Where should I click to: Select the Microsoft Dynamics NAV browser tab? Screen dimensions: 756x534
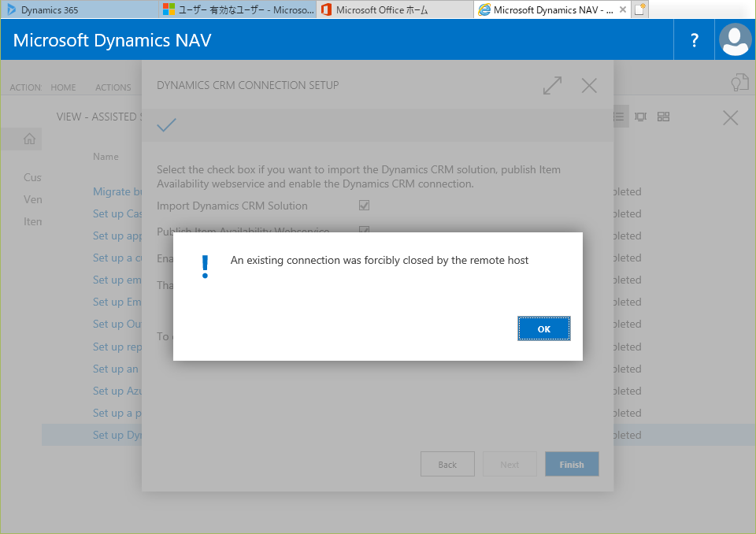pos(552,9)
